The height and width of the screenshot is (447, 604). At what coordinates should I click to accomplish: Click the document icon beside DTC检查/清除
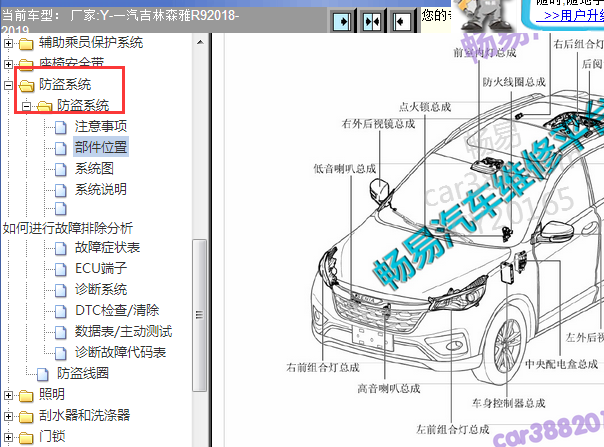coord(60,311)
